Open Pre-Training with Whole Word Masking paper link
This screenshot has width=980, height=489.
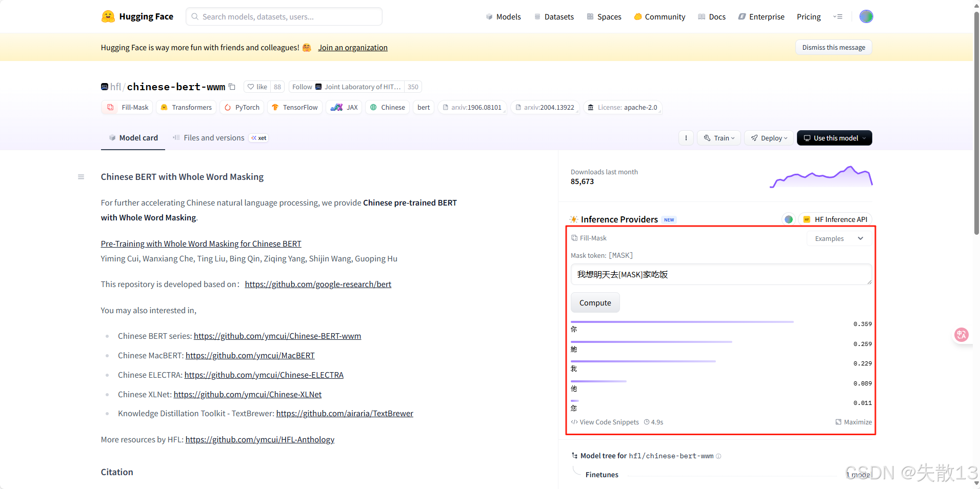pyautogui.click(x=201, y=243)
